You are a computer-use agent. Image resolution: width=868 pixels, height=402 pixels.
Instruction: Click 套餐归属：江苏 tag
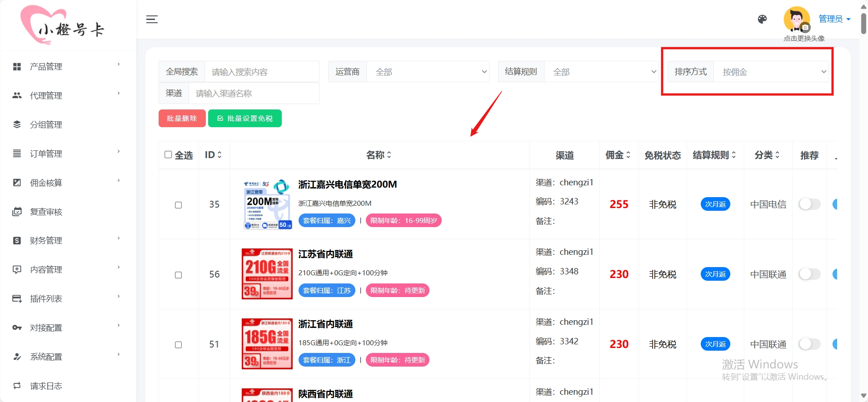[x=327, y=290]
